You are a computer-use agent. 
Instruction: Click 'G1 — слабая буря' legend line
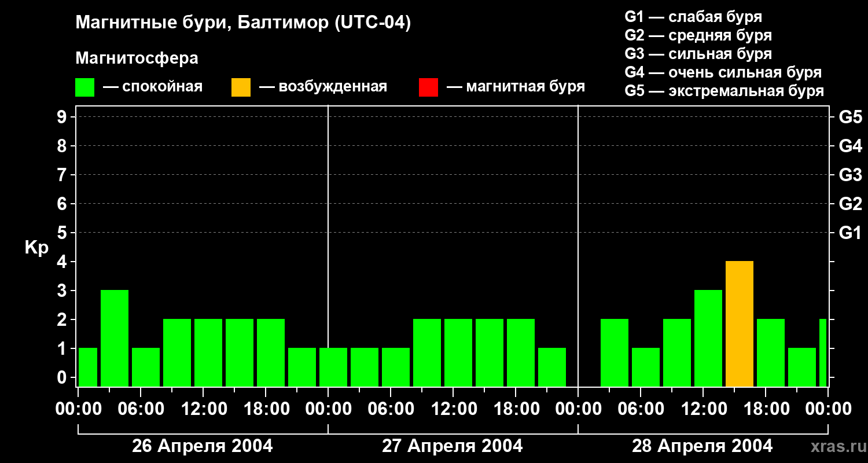click(x=693, y=17)
